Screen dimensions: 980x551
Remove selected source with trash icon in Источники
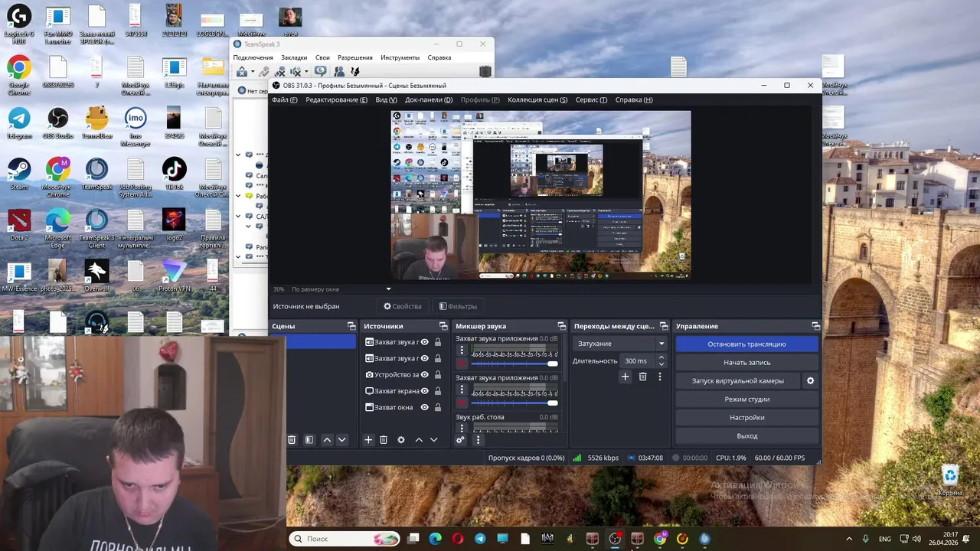(x=384, y=440)
